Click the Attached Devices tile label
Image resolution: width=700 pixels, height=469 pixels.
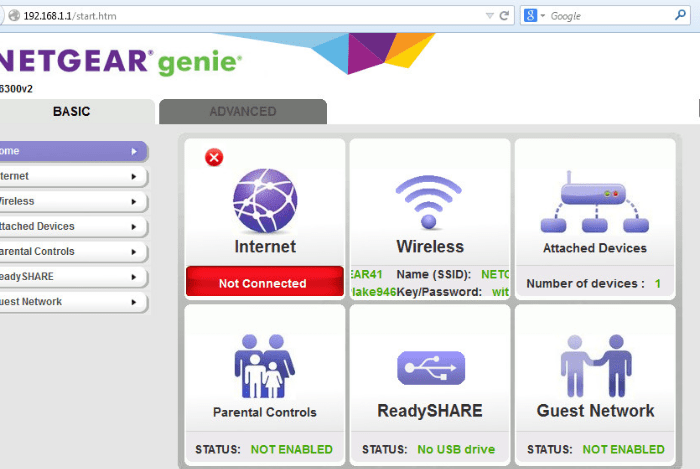595,248
